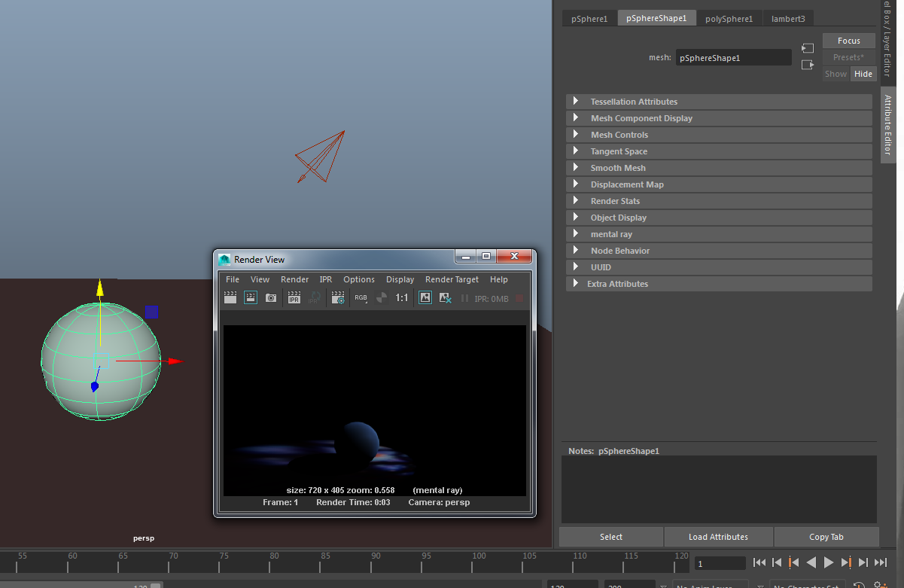
Task: Click the Render Region icon
Action: [x=251, y=298]
